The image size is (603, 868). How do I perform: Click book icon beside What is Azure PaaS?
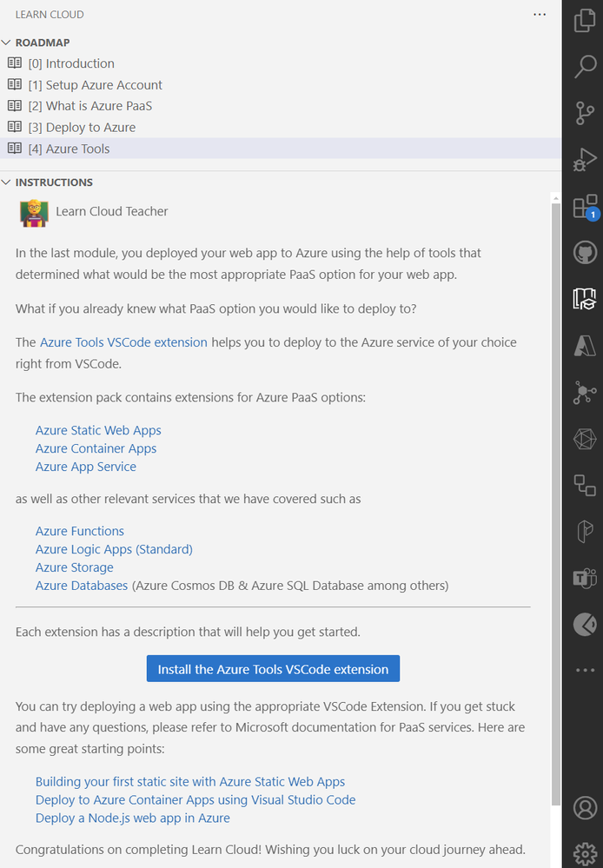point(15,105)
